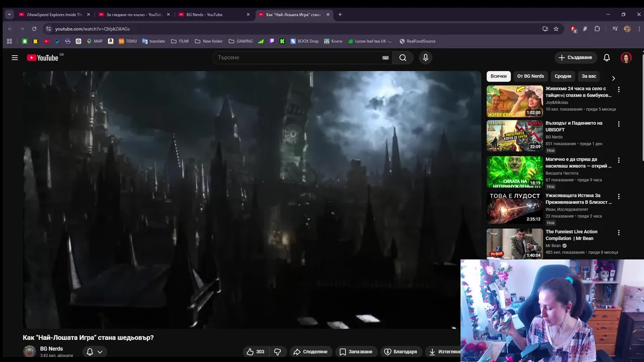
Task: Open the Chrome profile avatar
Action: click(x=627, y=29)
